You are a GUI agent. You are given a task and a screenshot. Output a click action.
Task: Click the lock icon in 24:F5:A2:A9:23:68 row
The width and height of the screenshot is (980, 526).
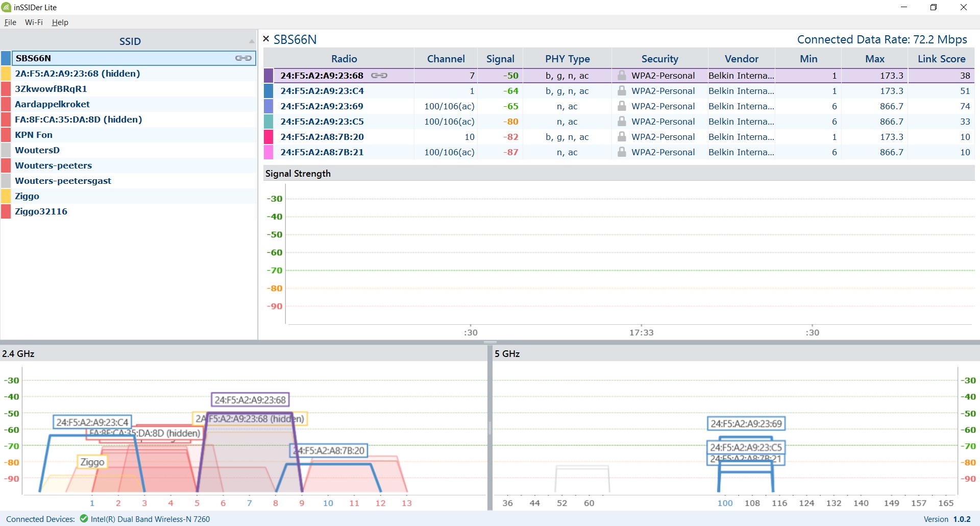(x=622, y=75)
